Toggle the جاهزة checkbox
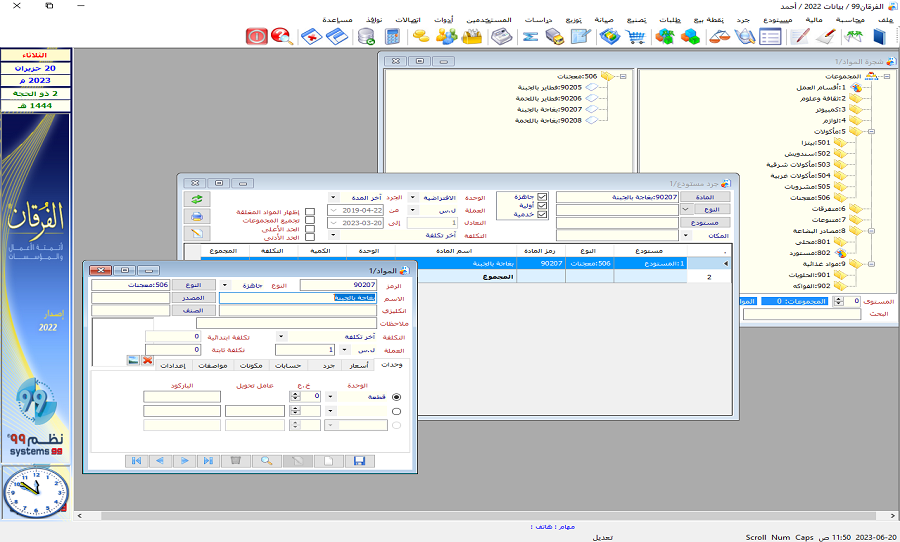The image size is (900, 542). [543, 197]
